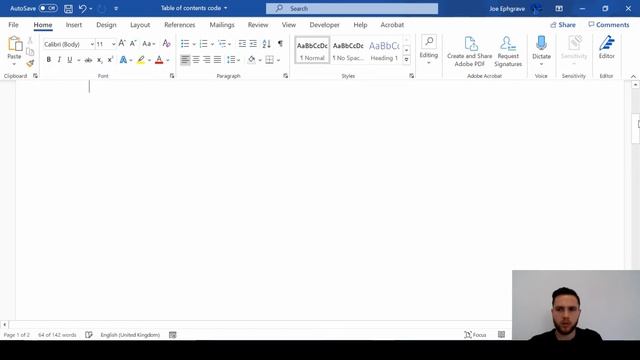Open the Developer tab

coord(324,25)
